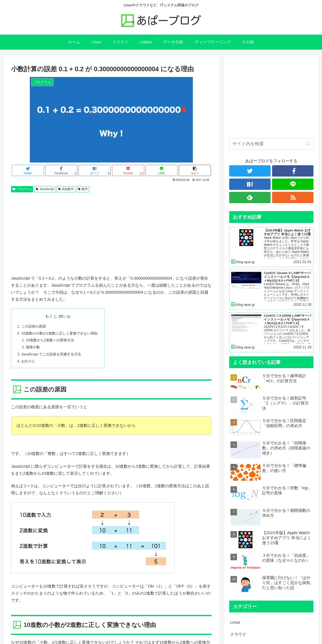Open CentOS 7.9 LAMP article card

coord(271,332)
